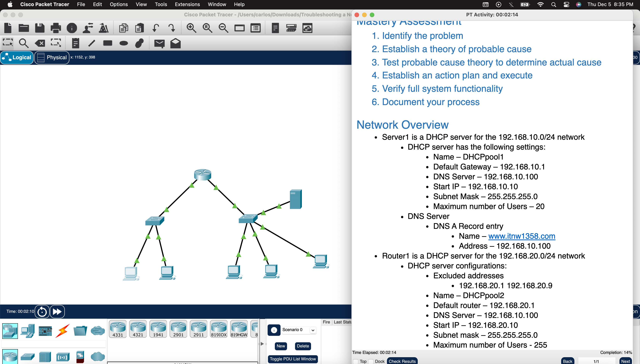Select the Connections lightning bolt category
The image size is (640, 364).
pos(63,330)
